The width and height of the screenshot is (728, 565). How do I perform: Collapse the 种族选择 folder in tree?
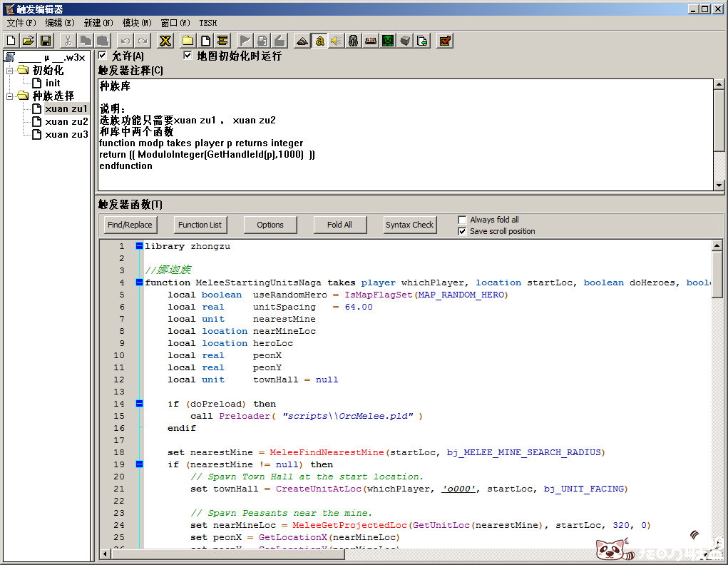click(10, 96)
